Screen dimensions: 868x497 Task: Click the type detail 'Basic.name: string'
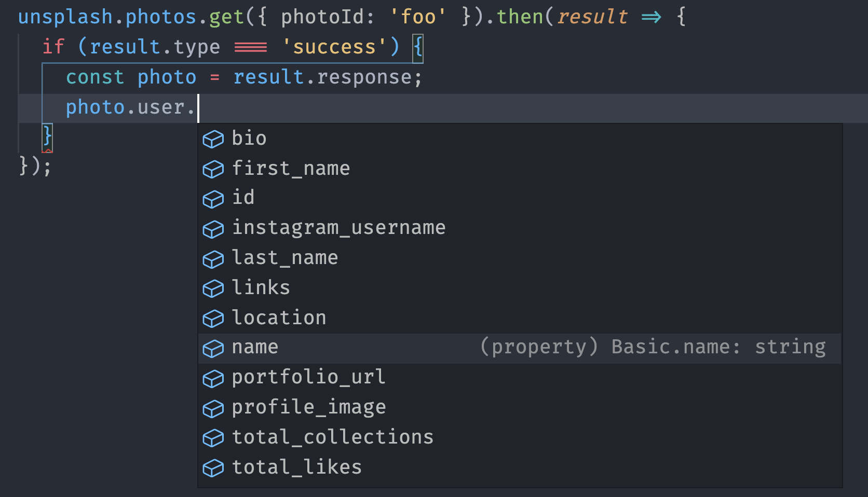pyautogui.click(x=718, y=347)
